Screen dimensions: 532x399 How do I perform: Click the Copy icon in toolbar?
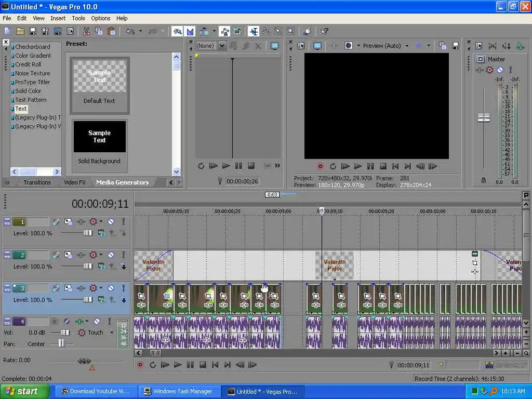[x=99, y=32]
